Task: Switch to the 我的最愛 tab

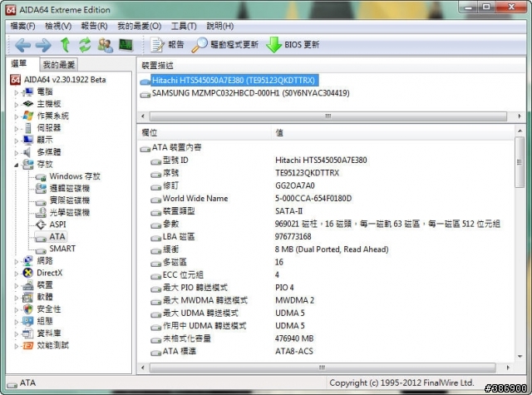Action: coord(59,65)
